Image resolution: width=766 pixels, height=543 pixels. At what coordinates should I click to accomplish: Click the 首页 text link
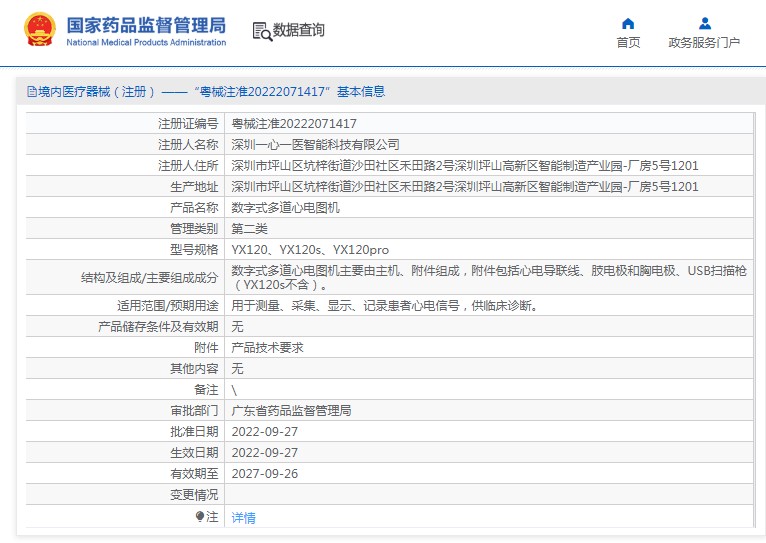(x=628, y=42)
